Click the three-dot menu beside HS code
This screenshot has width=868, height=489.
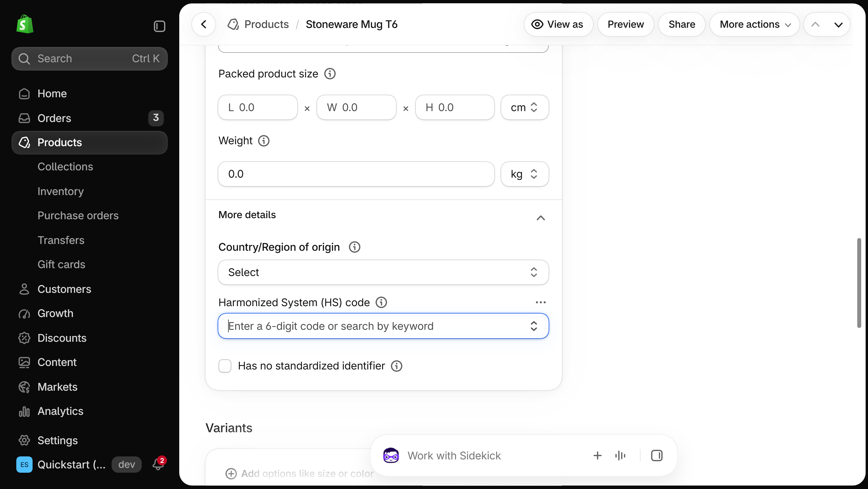[x=541, y=302]
